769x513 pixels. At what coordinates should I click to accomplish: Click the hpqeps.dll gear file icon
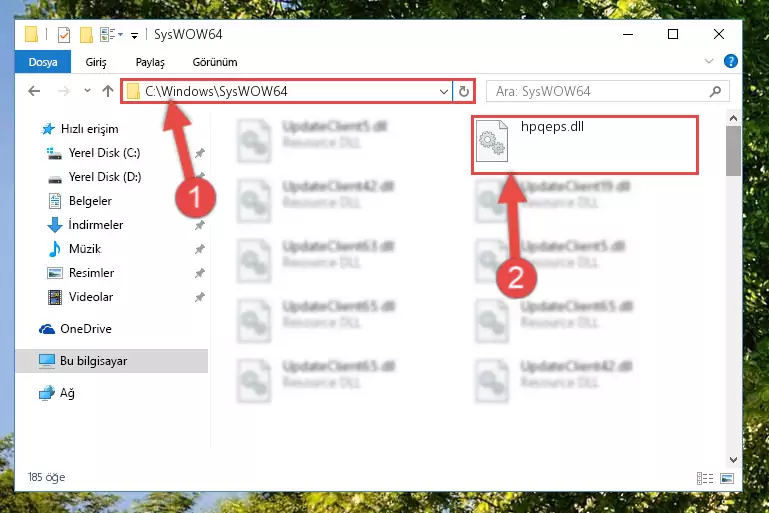tap(492, 141)
